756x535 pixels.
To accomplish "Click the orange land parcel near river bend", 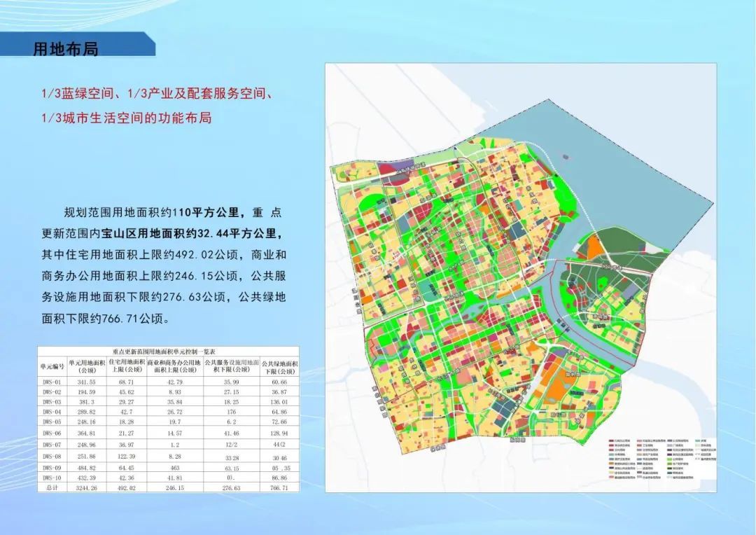I will (595, 247).
